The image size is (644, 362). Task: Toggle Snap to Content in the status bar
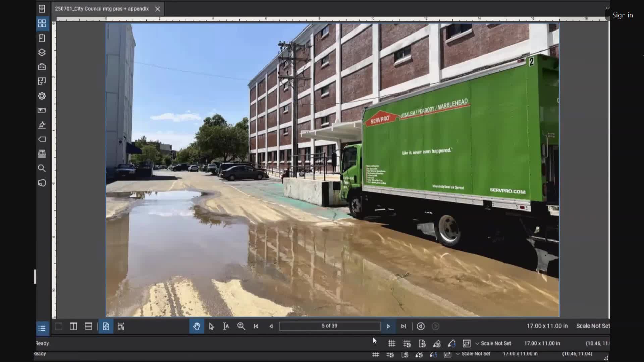(422, 344)
